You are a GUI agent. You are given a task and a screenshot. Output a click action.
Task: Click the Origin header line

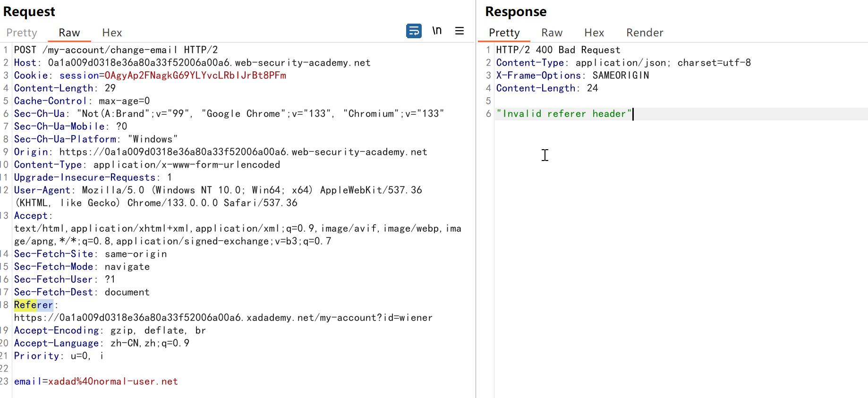[x=220, y=152]
